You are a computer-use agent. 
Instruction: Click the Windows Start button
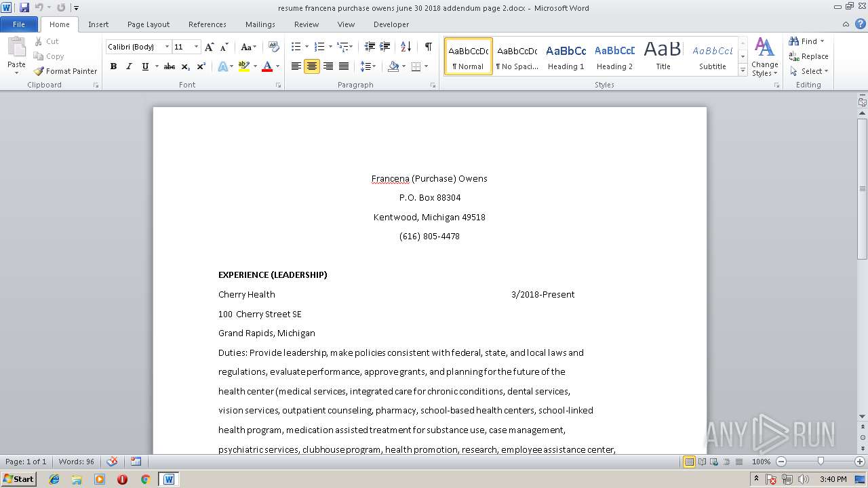18,479
